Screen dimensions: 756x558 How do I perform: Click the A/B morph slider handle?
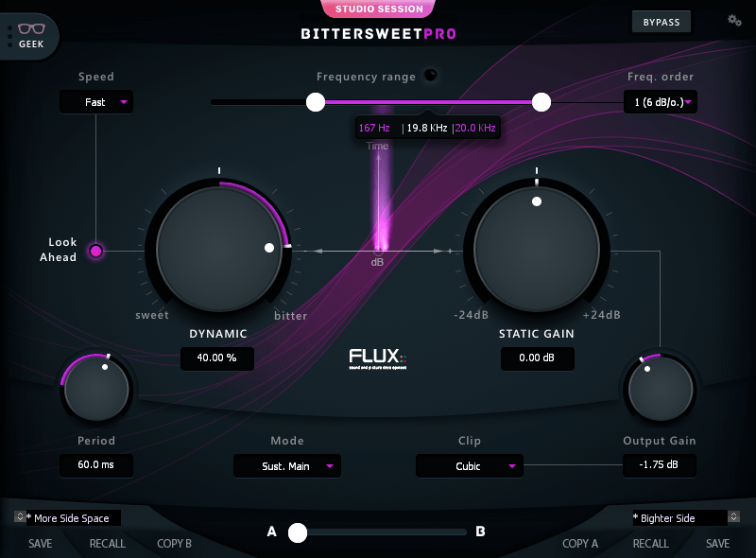click(298, 532)
